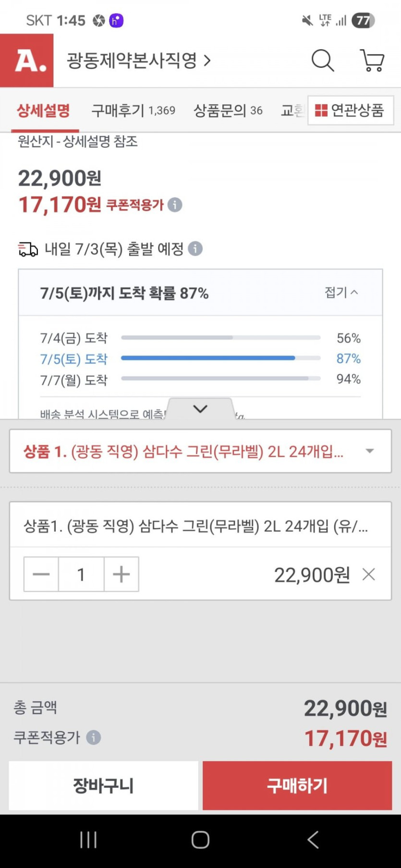Increase quantity with plus button
Image resolution: width=401 pixels, height=868 pixels.
122,574
